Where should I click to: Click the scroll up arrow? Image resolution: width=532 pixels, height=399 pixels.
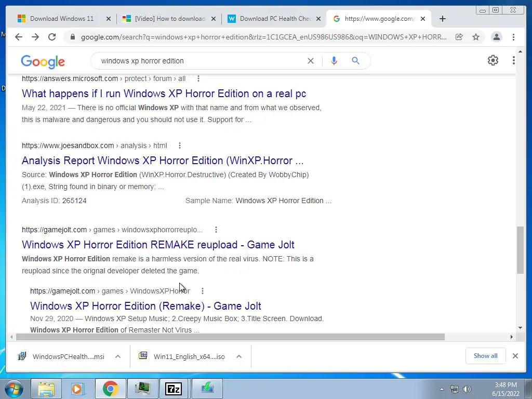point(520,51)
